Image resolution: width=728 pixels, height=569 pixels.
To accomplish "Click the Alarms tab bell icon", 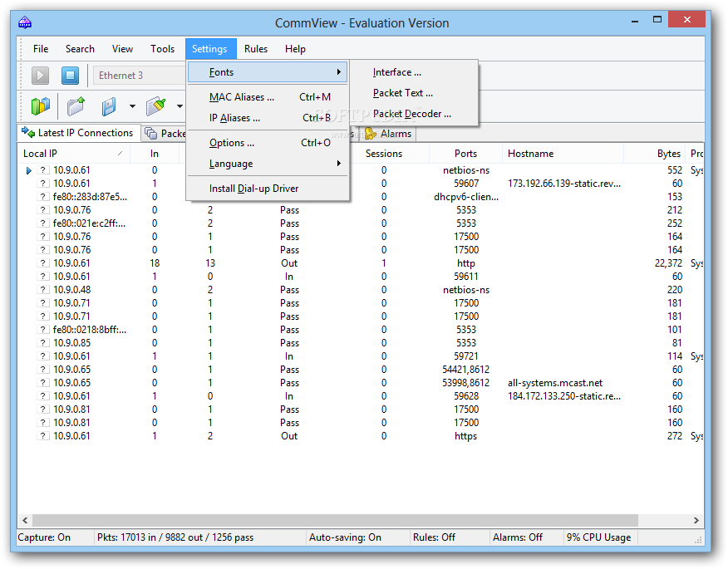I will click(371, 134).
